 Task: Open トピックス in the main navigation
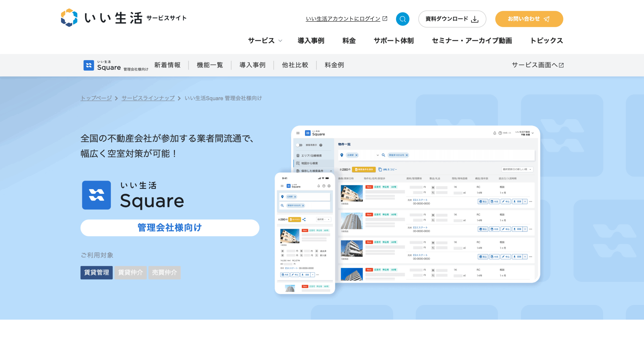pos(547,40)
